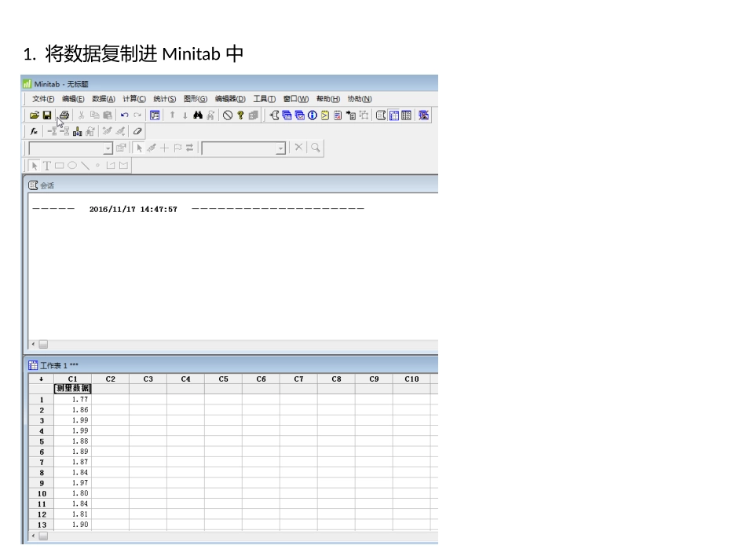This screenshot has height=560, width=746.
Task: Click the session timestamp 2016/11/17 14:47:57
Action: tap(133, 209)
